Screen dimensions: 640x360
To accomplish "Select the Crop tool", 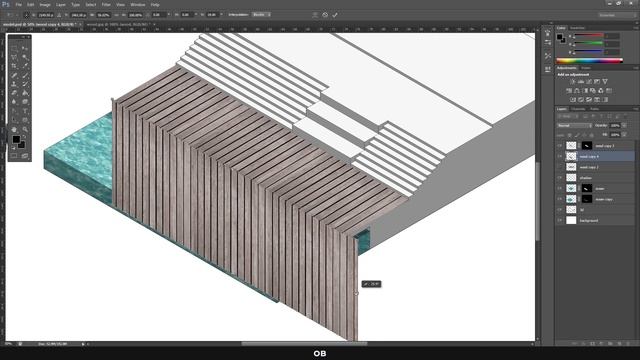I will [x=14, y=66].
